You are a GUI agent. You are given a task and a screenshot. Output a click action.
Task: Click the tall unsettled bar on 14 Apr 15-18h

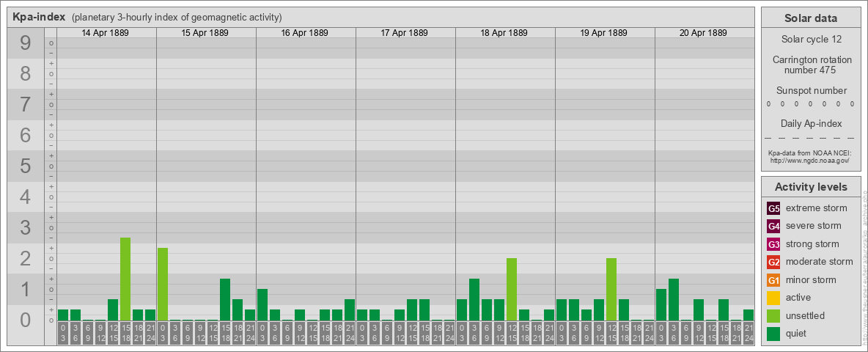click(x=125, y=279)
